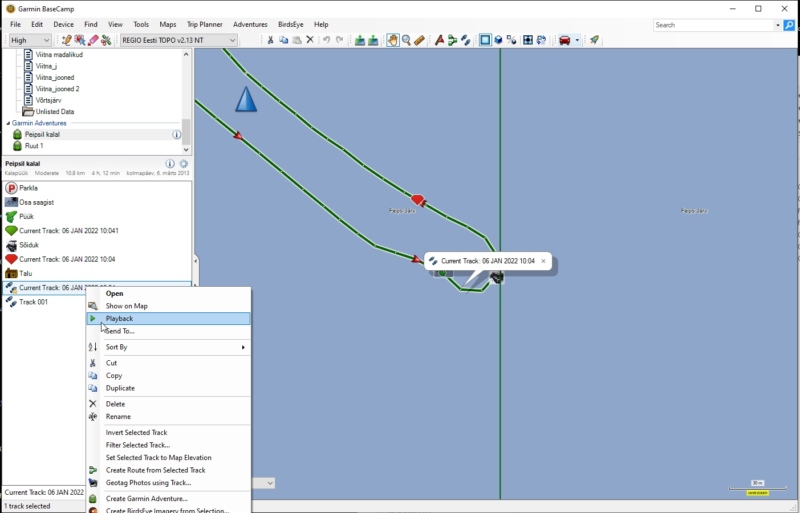This screenshot has height=513, width=800.
Task: Choose Show on Map from context menu
Action: [168, 306]
